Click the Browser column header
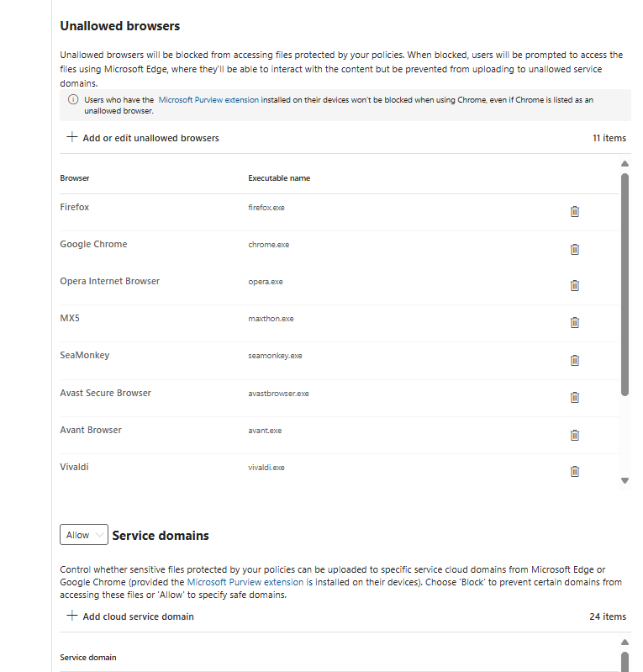This screenshot has width=643, height=672. tap(75, 178)
